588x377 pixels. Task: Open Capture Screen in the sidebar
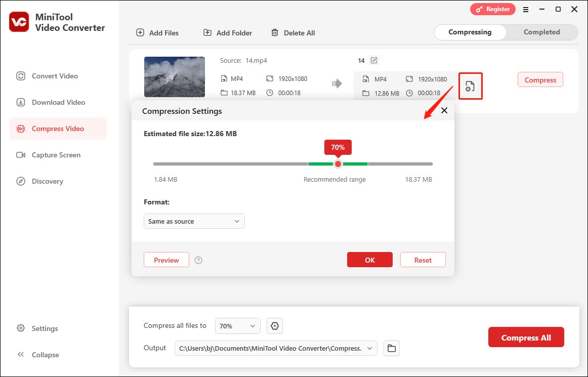pyautogui.click(x=58, y=155)
